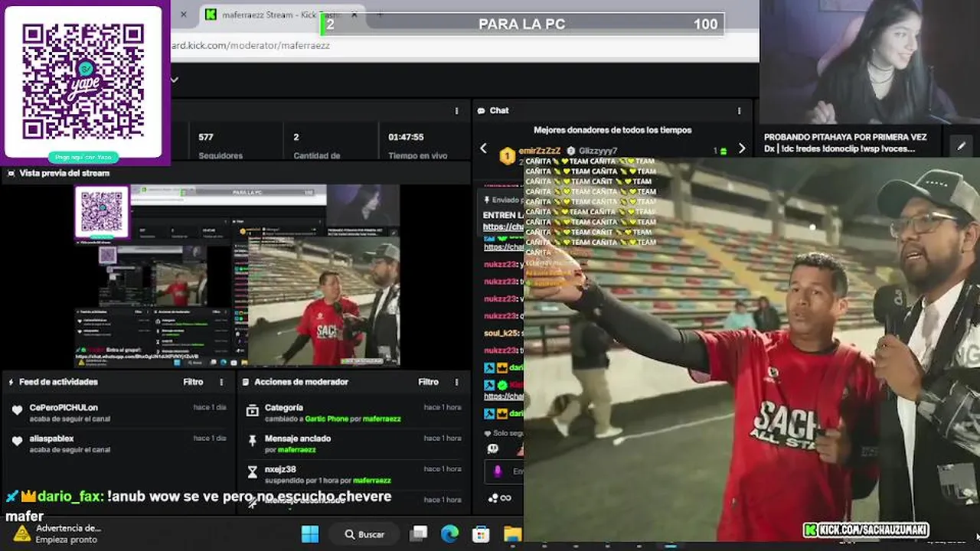Screen dimensions: 980x551
Task: Click the stream preview thumbnail
Action: tap(237, 275)
